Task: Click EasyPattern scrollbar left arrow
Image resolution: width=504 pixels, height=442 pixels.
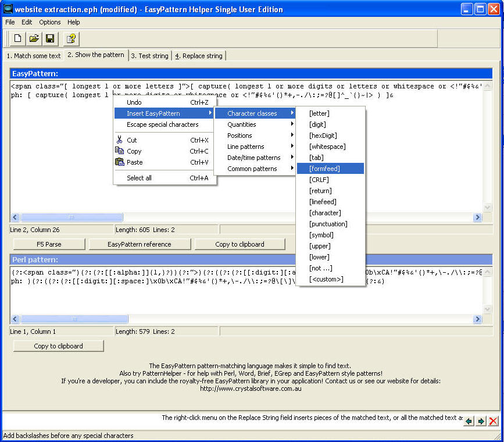Action: [15, 217]
